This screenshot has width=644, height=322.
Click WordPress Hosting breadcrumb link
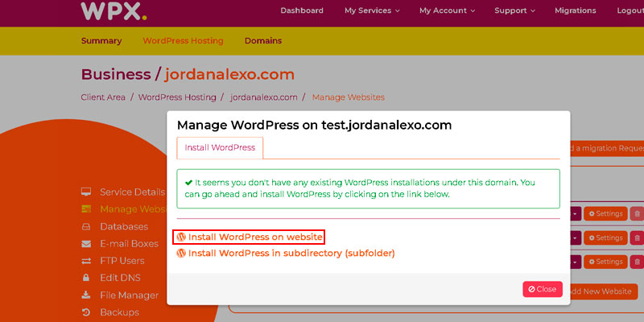pos(177,97)
